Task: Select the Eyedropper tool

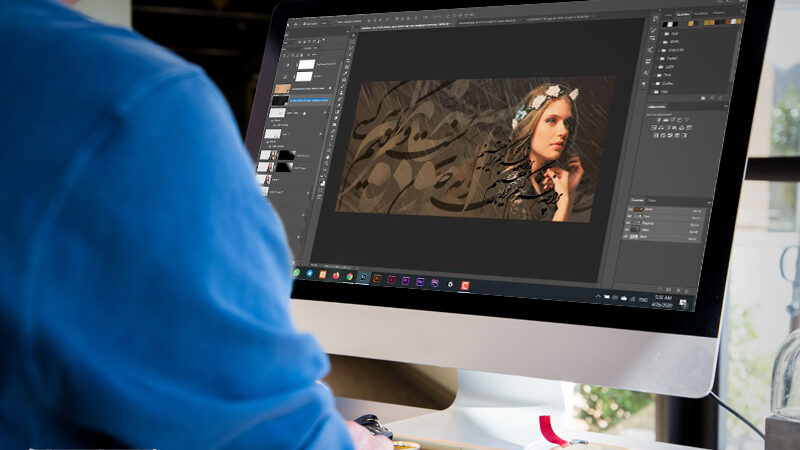Action: coord(346,73)
